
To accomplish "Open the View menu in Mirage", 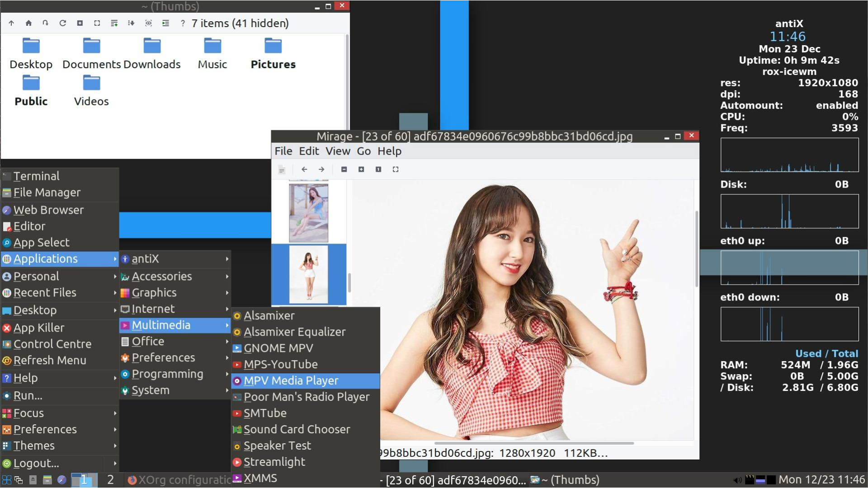I will [x=338, y=151].
